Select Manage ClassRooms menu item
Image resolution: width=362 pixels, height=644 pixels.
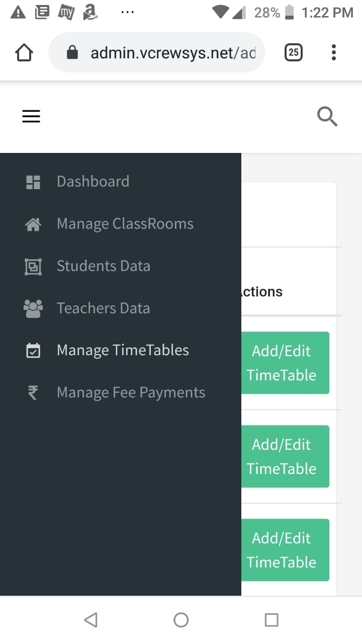pos(125,224)
